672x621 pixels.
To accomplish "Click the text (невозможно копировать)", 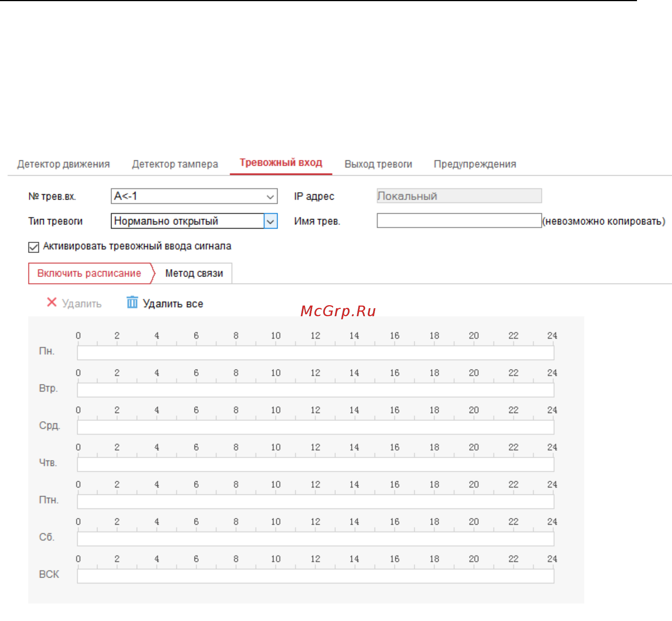I will tap(604, 221).
